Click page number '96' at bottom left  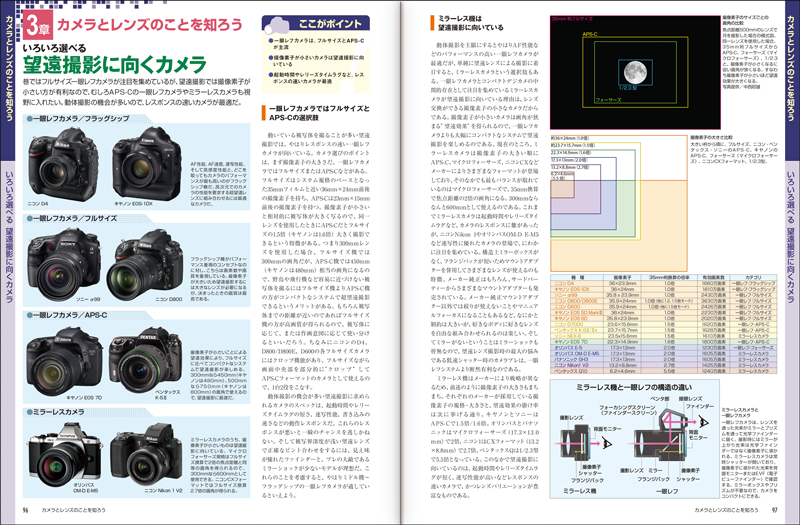(x=26, y=510)
